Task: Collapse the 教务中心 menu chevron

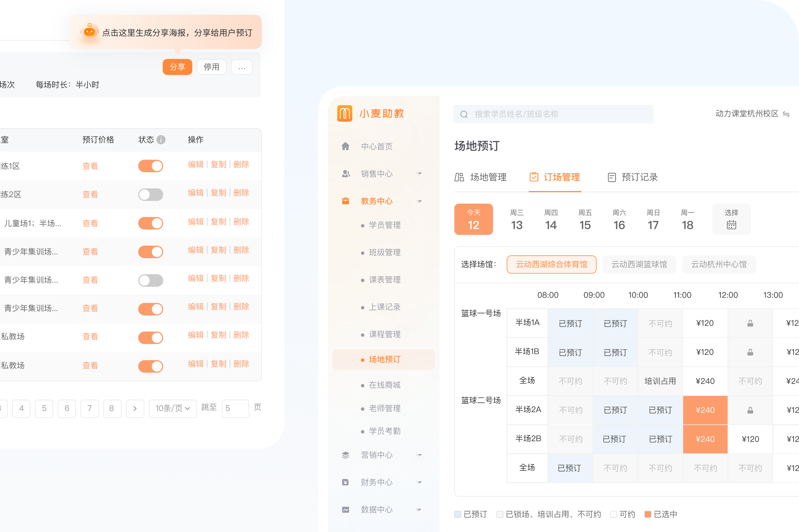Action: pyautogui.click(x=419, y=201)
